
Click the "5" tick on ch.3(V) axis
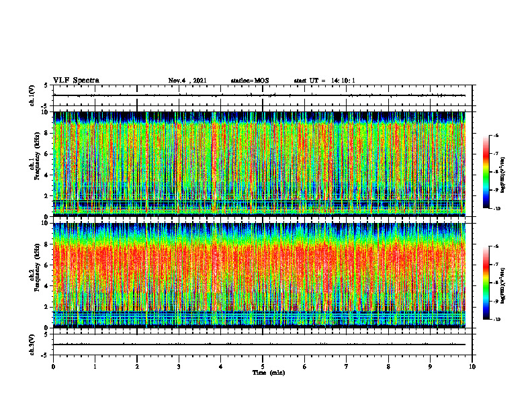point(46,334)
